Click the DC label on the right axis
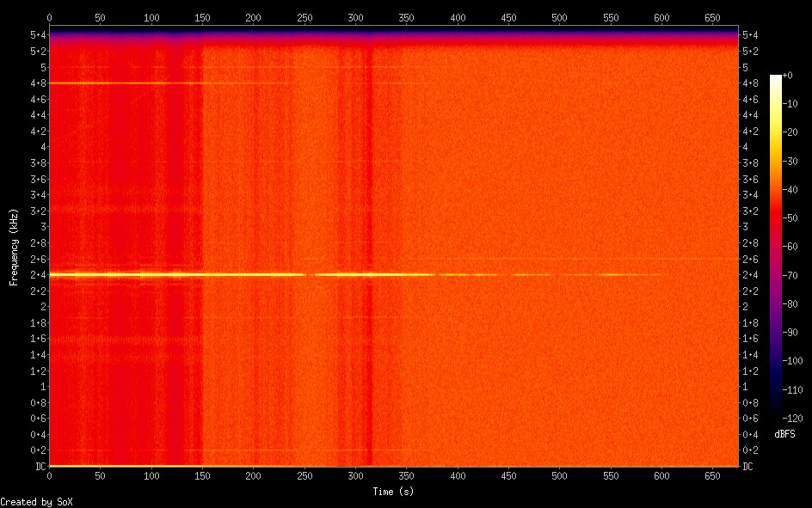 748,467
